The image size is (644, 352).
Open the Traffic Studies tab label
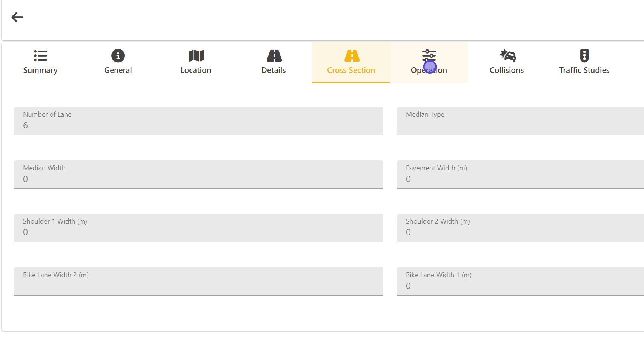[x=584, y=70]
